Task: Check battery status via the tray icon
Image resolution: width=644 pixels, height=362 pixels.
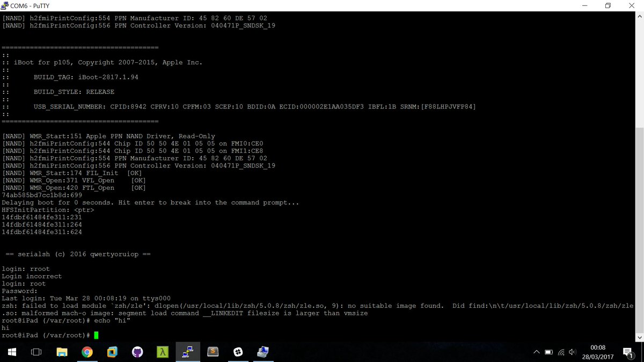Action: [x=548, y=352]
